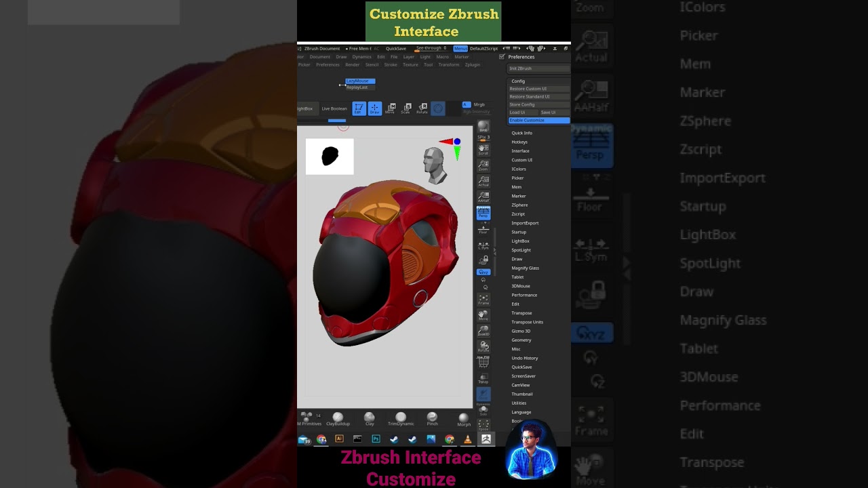Open the Transform menu
This screenshot has height=488, width=868.
[x=448, y=64]
